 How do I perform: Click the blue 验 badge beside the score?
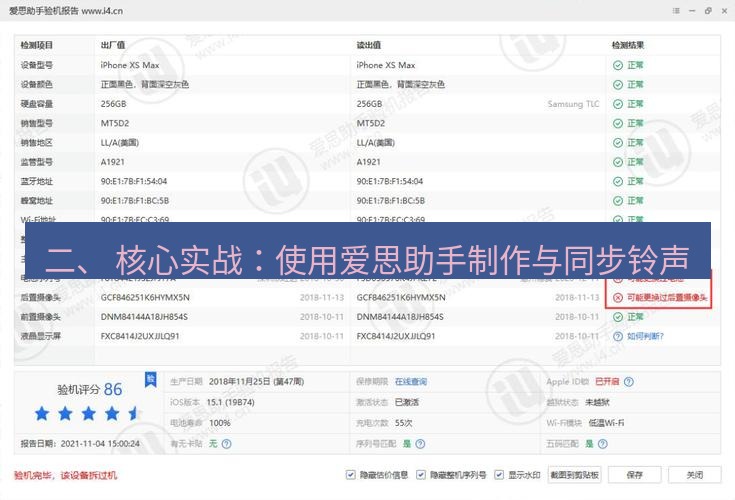150,379
